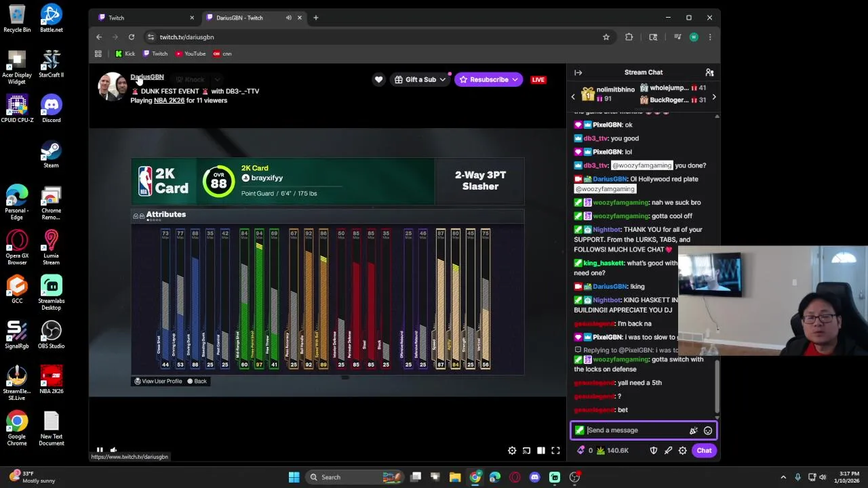Open the Kick bookmark
The height and width of the screenshot is (488, 868).
(125, 54)
